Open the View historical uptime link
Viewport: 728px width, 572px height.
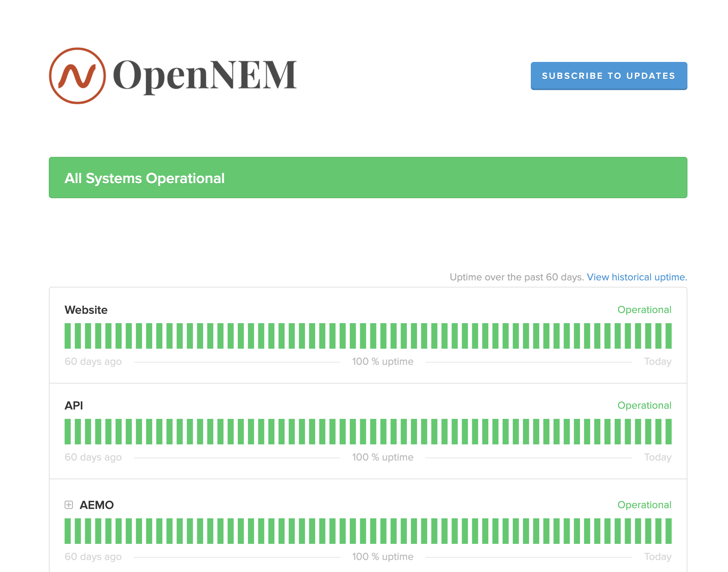pos(636,277)
